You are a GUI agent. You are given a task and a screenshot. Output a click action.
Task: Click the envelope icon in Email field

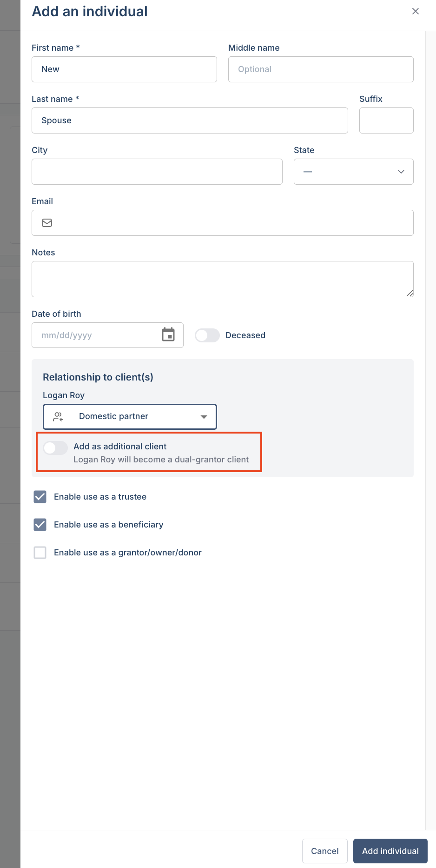[x=47, y=223]
